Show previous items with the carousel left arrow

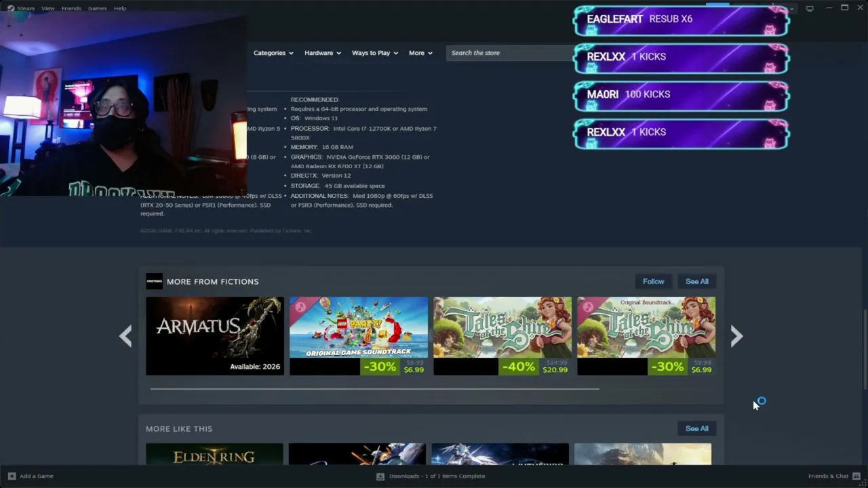[125, 336]
